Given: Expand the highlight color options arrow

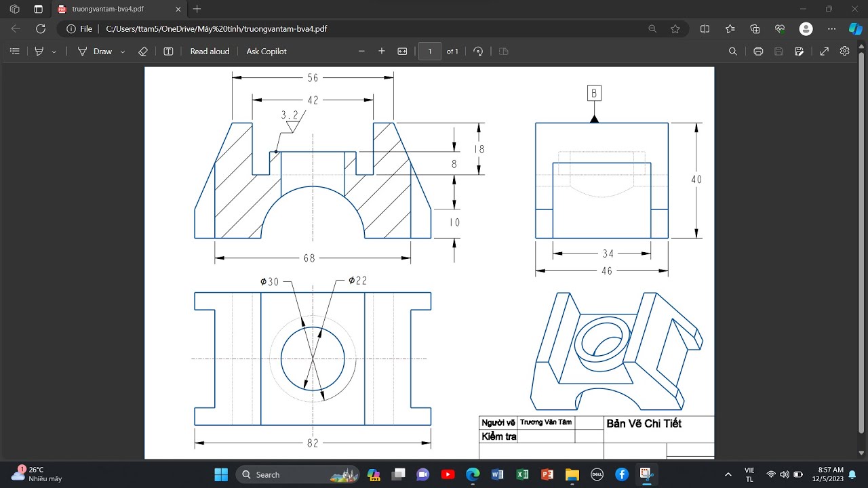Looking at the screenshot, I should [x=54, y=52].
